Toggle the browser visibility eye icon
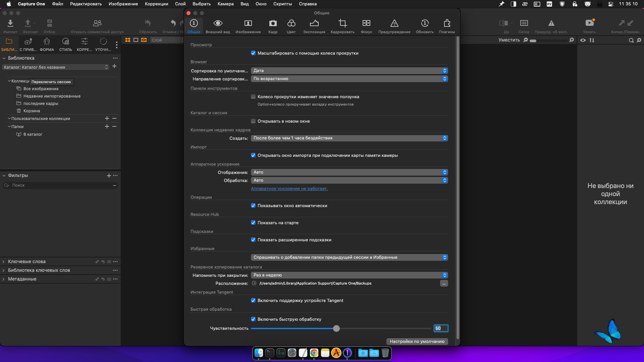Viewport: 644px width, 362px height. pyautogui.click(x=583, y=40)
